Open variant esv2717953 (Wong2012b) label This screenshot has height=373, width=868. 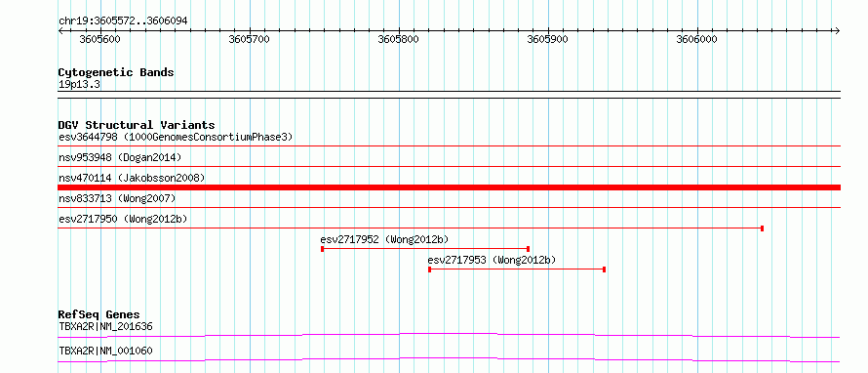[493, 260]
